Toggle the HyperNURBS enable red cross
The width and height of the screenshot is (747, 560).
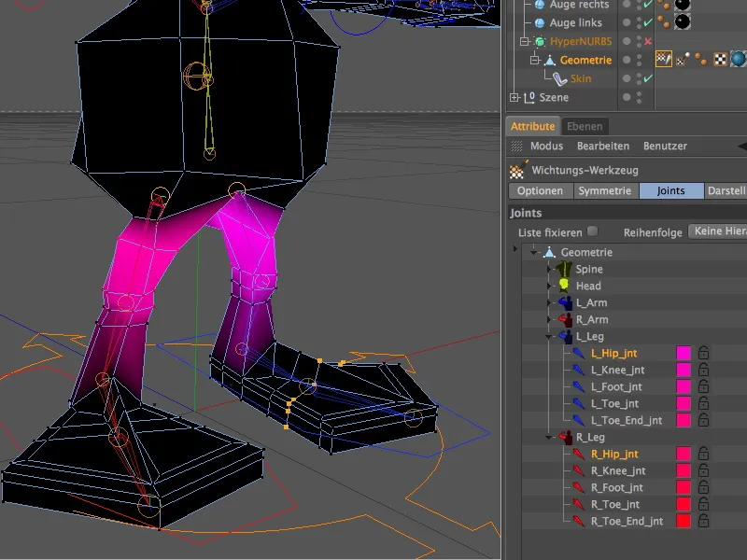[x=648, y=41]
